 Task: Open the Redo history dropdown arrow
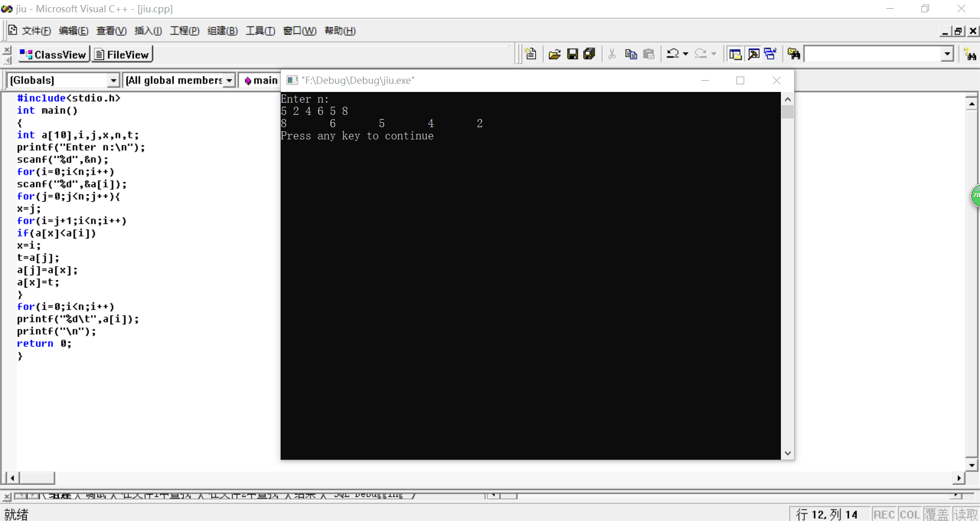click(x=714, y=54)
